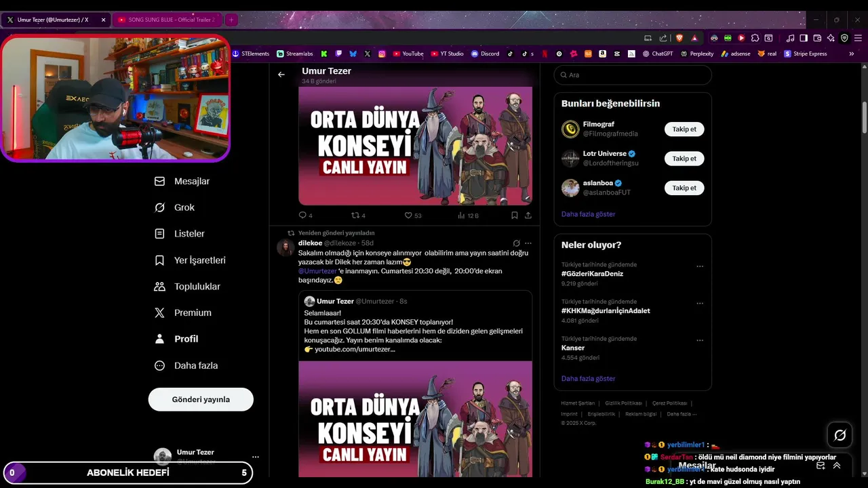
Task: Open Hizmet Şartları footer link
Action: 578,403
